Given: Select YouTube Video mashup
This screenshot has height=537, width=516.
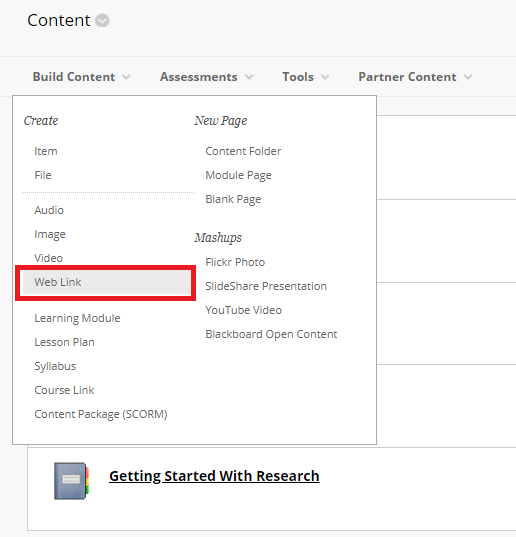Looking at the screenshot, I should [x=243, y=310].
